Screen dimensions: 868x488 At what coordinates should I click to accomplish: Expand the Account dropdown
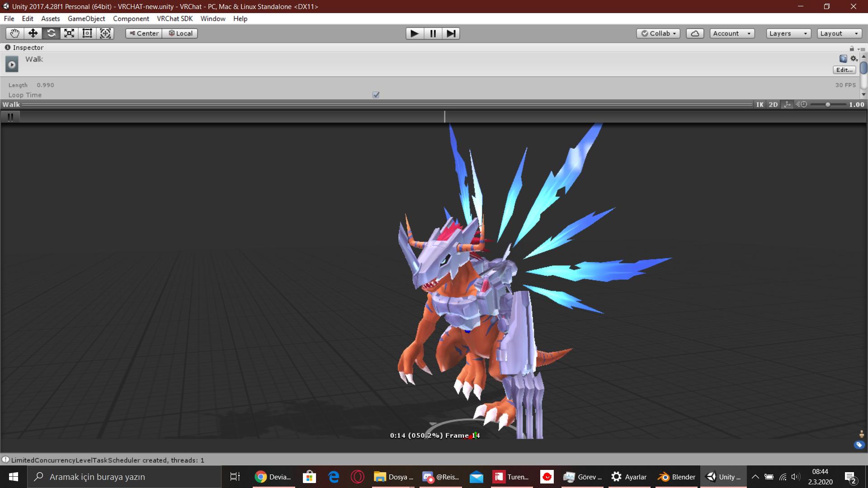click(731, 33)
